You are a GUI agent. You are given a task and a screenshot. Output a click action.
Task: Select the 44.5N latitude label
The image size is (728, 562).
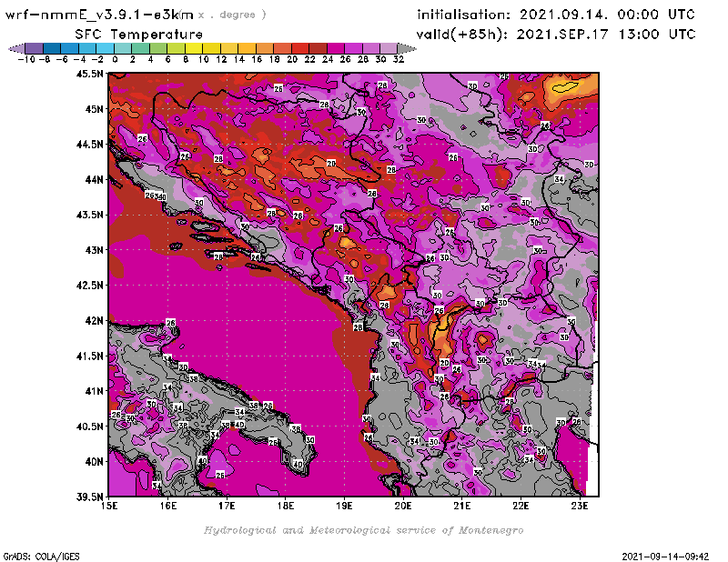pyautogui.click(x=89, y=145)
